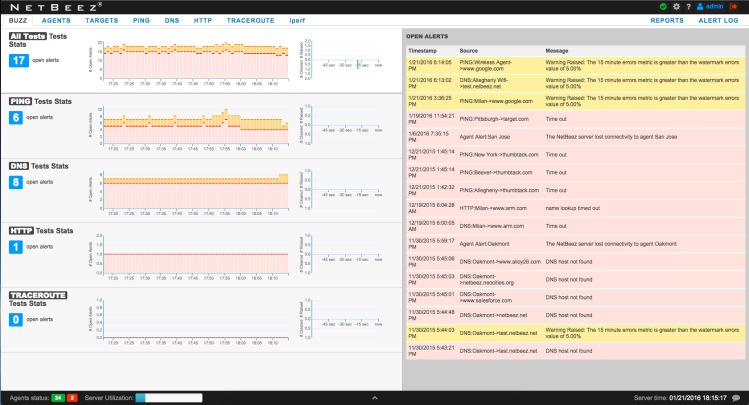Screen dimensions: 749x405
Task: Expand the footer panel with the up chevron
Action: point(375,398)
